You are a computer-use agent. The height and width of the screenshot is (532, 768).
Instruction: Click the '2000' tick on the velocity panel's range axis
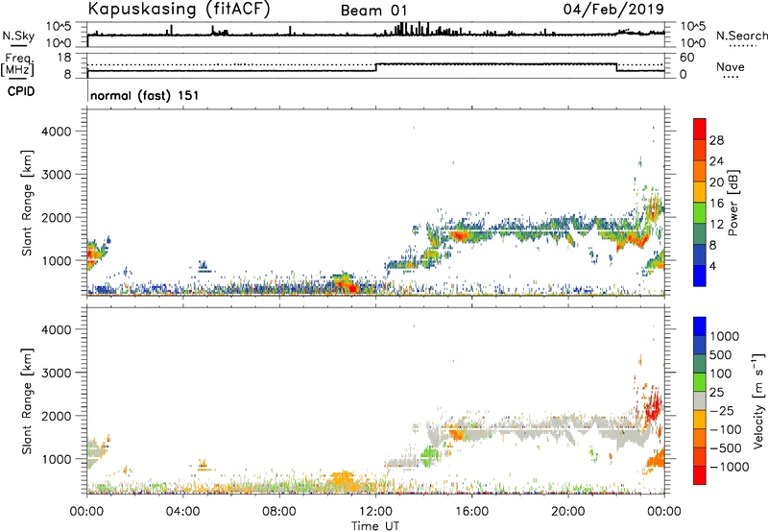[x=56, y=416]
